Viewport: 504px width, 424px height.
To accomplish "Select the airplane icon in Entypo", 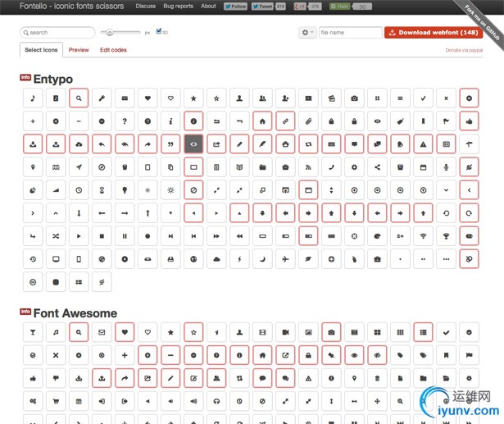I will (x=285, y=259).
